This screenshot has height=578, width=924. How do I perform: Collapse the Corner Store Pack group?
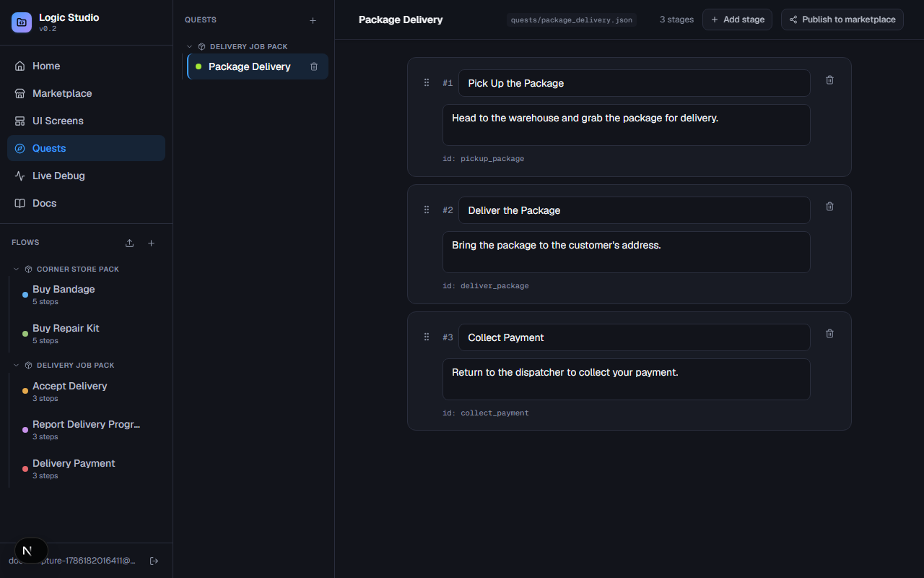pos(17,269)
